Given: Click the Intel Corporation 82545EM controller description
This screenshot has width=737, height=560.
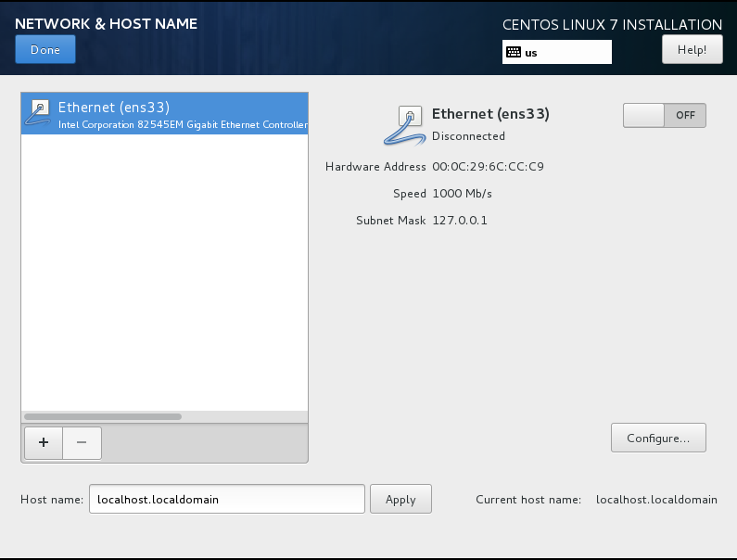Looking at the screenshot, I should 183,124.
